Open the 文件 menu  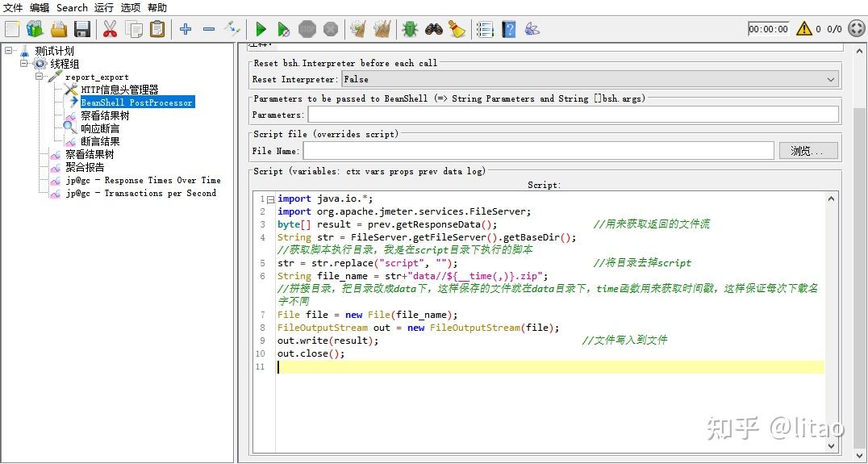[13, 8]
